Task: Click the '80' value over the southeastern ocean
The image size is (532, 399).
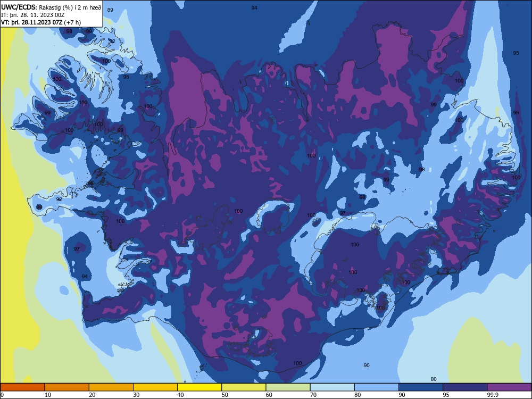Action: 434,379
